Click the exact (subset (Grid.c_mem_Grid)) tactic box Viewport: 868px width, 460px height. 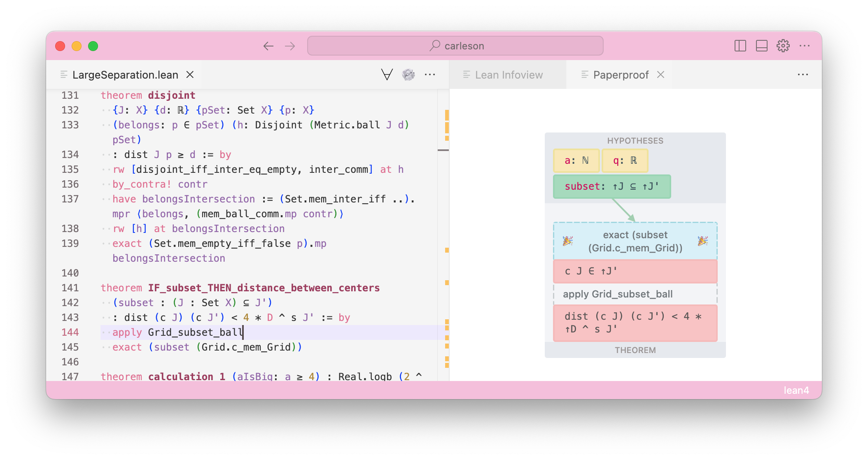point(635,241)
